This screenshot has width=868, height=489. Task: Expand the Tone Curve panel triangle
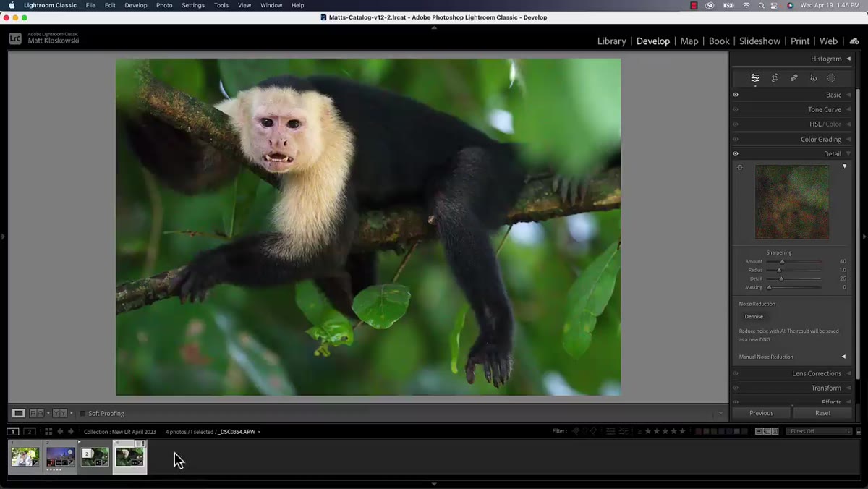tap(848, 109)
